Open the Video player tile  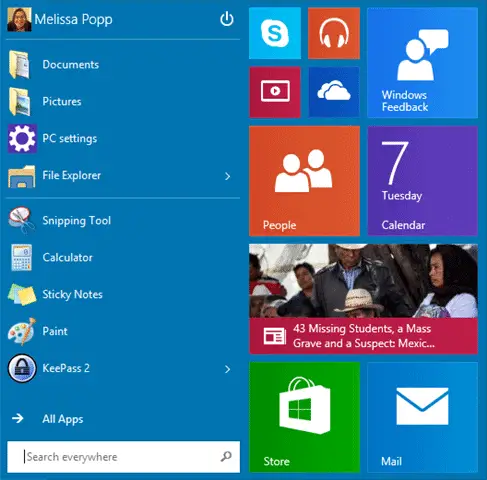[275, 92]
